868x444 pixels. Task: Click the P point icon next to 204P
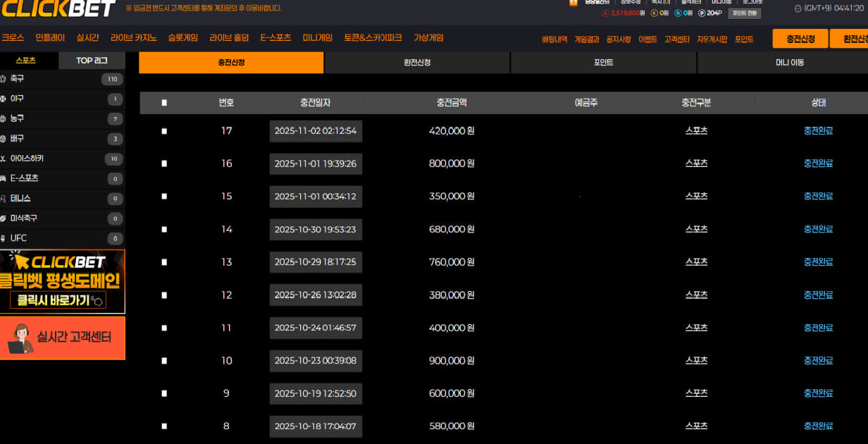click(x=700, y=13)
